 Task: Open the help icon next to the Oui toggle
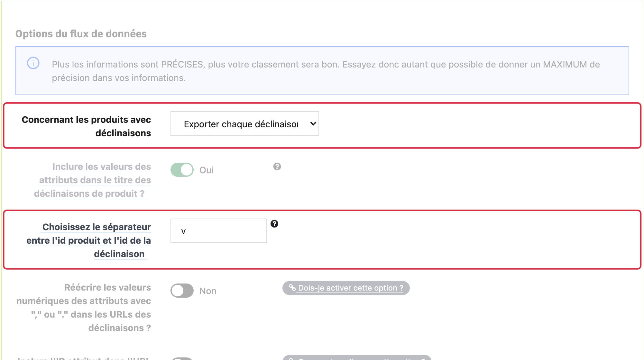(277, 166)
